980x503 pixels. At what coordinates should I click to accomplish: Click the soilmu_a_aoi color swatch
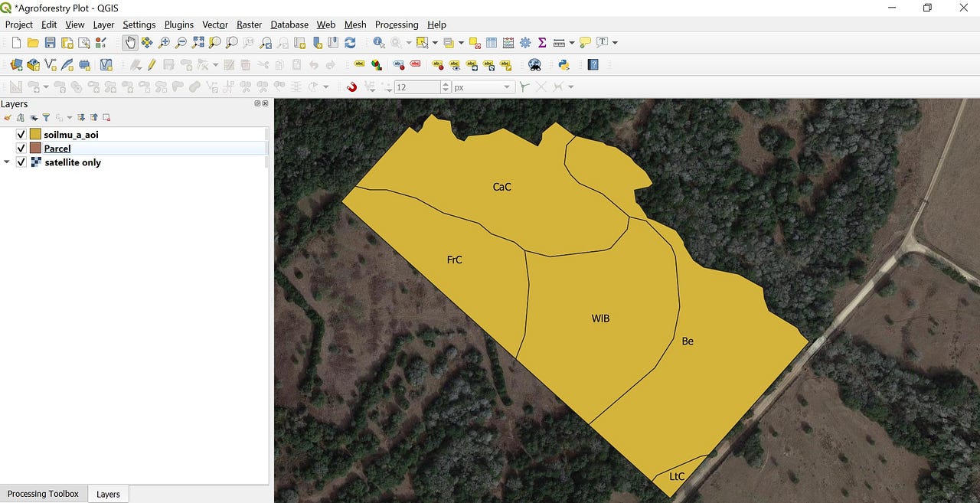pyautogui.click(x=34, y=134)
